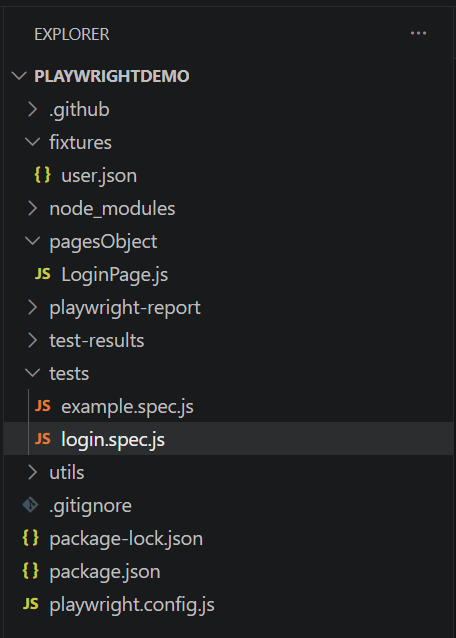The height and width of the screenshot is (638, 456).
Task: Click the git diamond icon beside .gitignore
Action: [31, 505]
